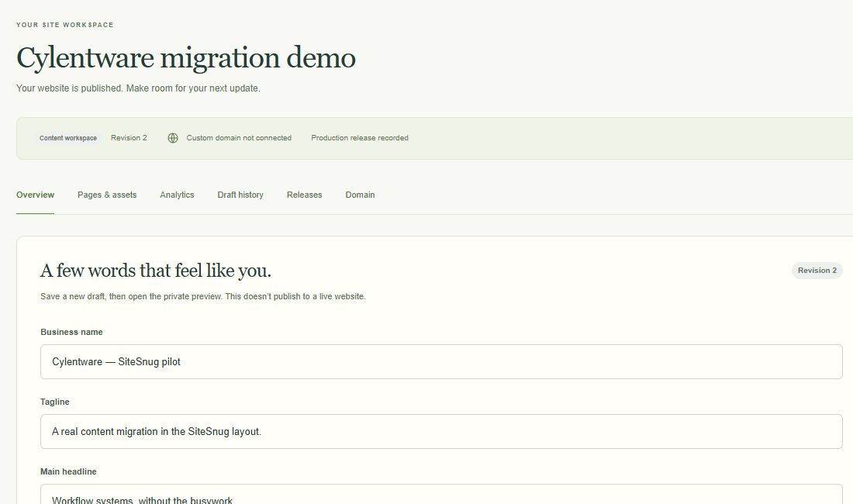Click the Custom domain not connected status
This screenshot has width=853, height=504.
pos(239,138)
